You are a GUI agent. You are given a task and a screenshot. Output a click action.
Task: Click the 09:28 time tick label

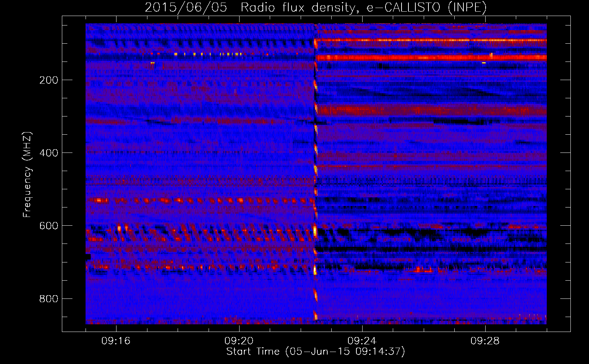pyautogui.click(x=485, y=341)
